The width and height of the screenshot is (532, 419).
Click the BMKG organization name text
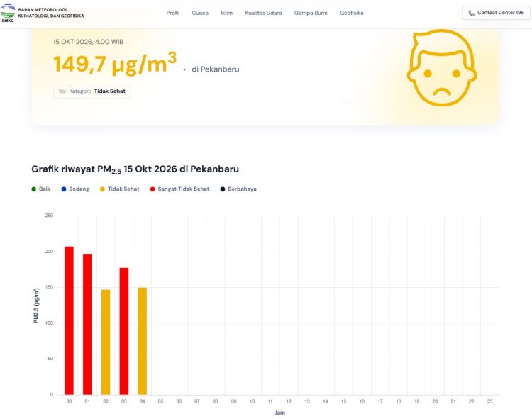coord(51,13)
